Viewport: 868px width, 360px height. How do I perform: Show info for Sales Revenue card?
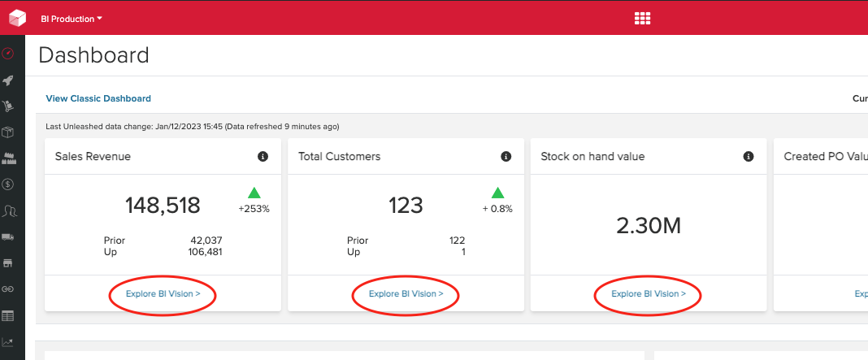coord(263,157)
